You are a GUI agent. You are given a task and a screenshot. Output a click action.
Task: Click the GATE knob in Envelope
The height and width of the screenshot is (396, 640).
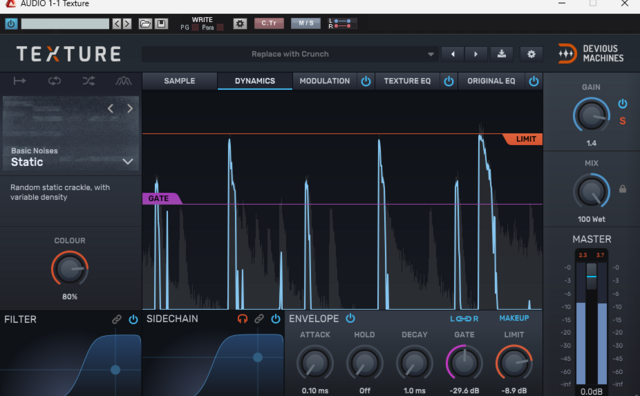[464, 363]
